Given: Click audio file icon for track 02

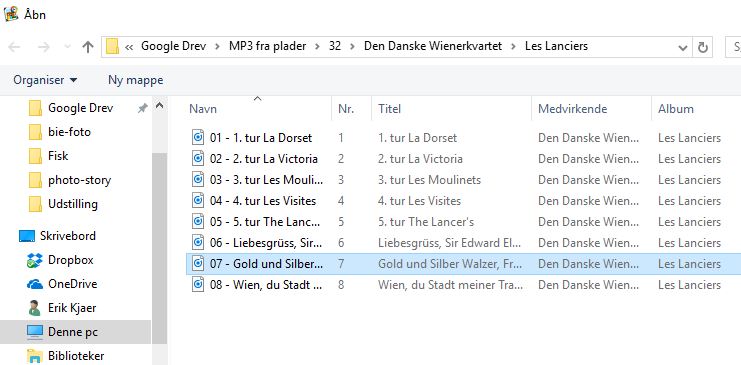Looking at the screenshot, I should coord(198,158).
